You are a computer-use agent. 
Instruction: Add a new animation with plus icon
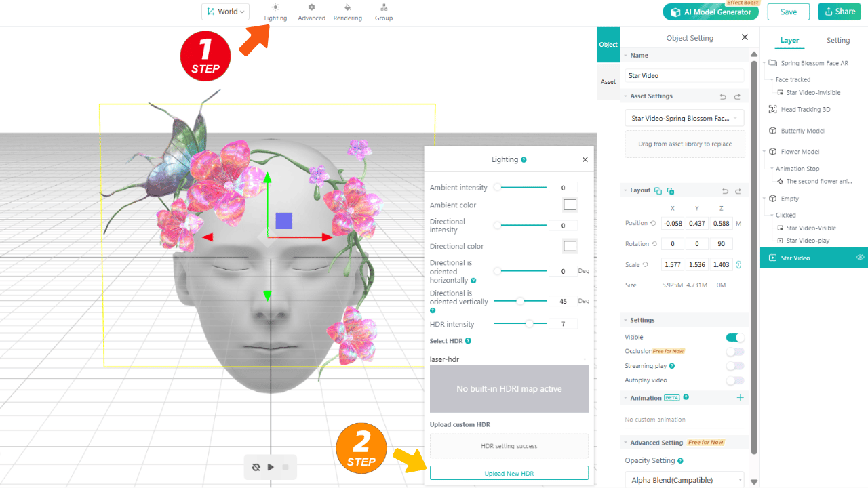pos(740,398)
